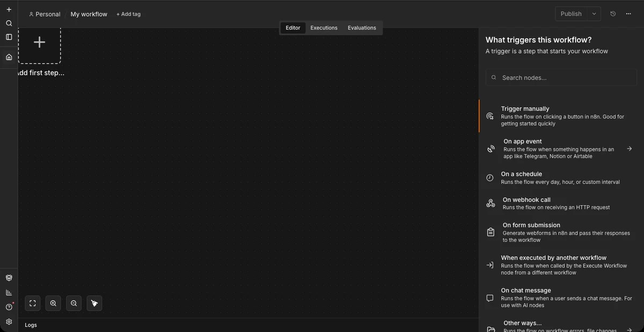Toggle the sidebar panel layout icon
Viewport: 644px width, 332px height.
point(9,37)
